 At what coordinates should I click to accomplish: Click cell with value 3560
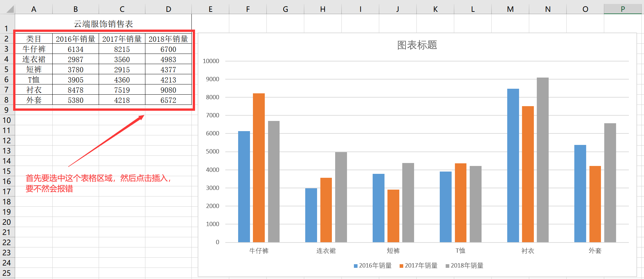[122, 59]
